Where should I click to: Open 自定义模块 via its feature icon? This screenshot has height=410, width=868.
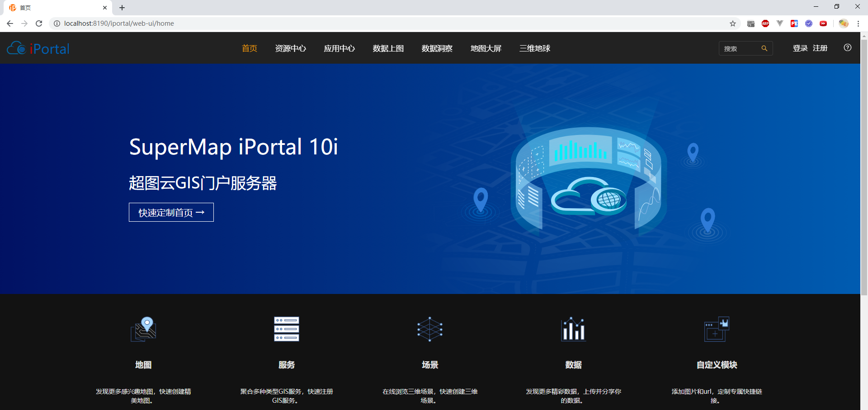click(x=716, y=329)
